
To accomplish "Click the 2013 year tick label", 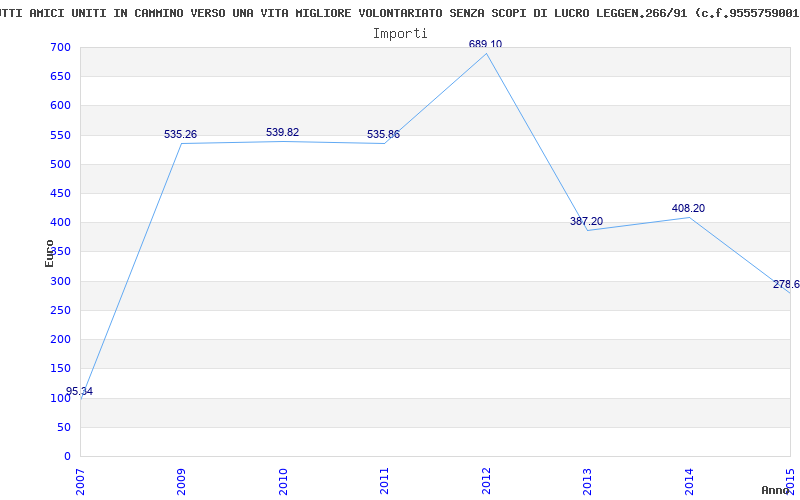I will tap(587, 482).
